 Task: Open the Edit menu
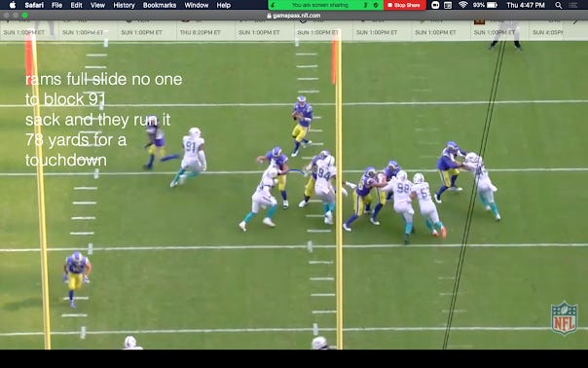(76, 5)
